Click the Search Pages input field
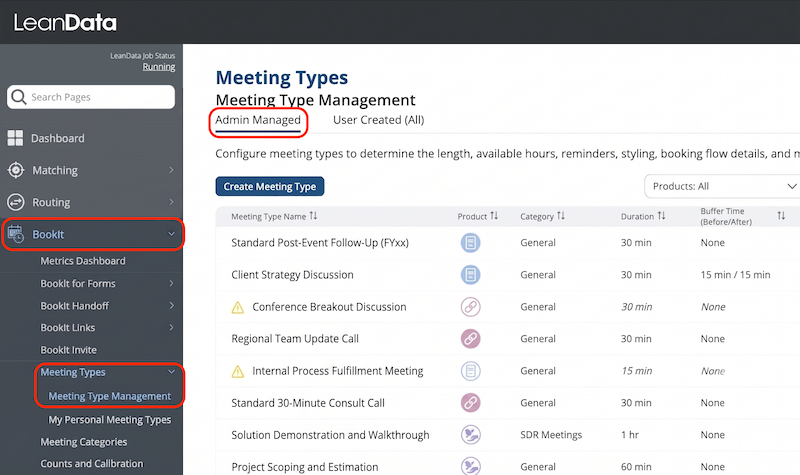The width and height of the screenshot is (800, 475). pyautogui.click(x=91, y=96)
